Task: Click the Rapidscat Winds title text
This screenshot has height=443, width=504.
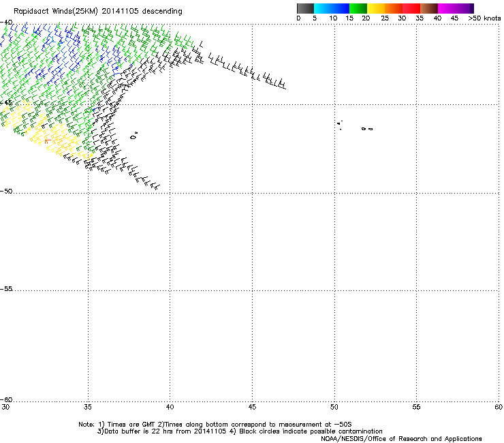Action: coord(97,12)
